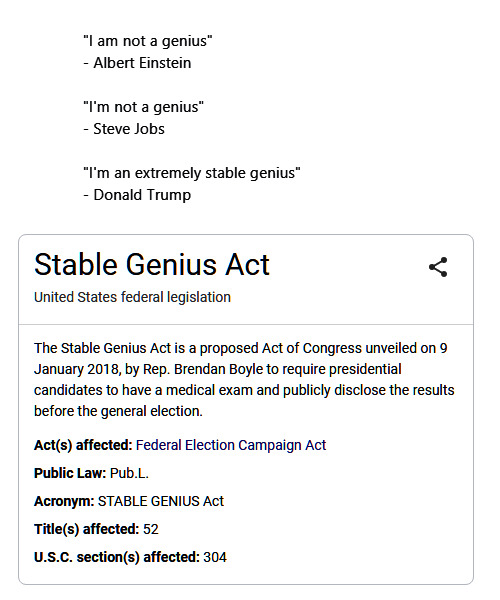The width and height of the screenshot is (500, 600).
Task: Open the Federal Election Campaign Act link
Action: click(x=231, y=445)
